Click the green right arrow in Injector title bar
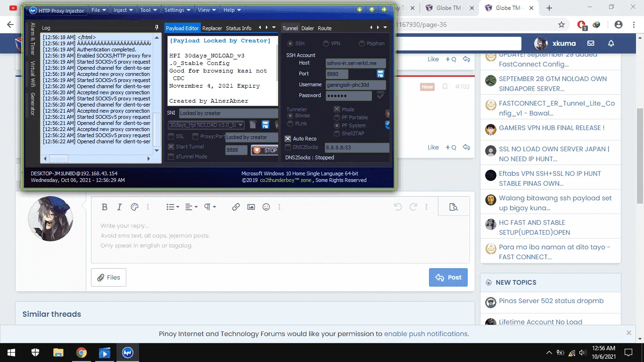The image size is (644, 362). click(384, 9)
